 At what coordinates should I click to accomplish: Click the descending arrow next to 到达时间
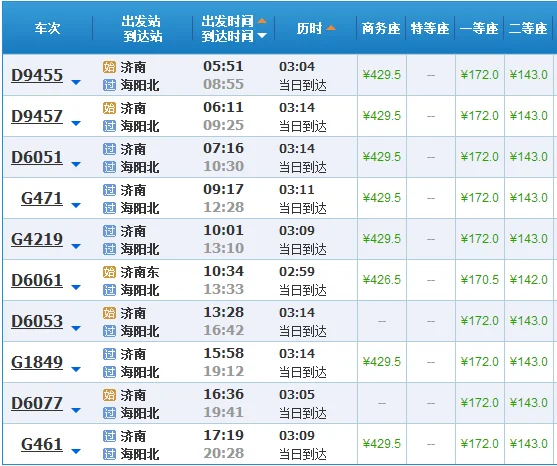(x=262, y=36)
